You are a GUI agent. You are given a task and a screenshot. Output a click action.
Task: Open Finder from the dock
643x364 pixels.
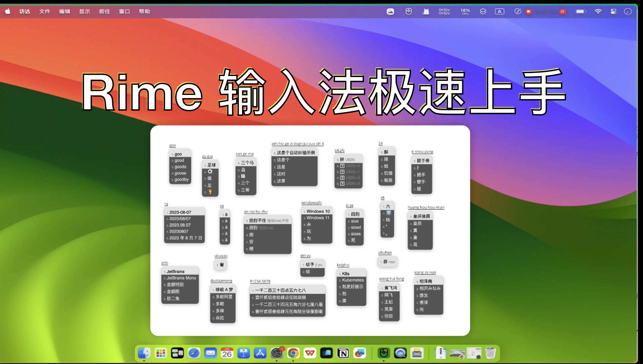144,353
